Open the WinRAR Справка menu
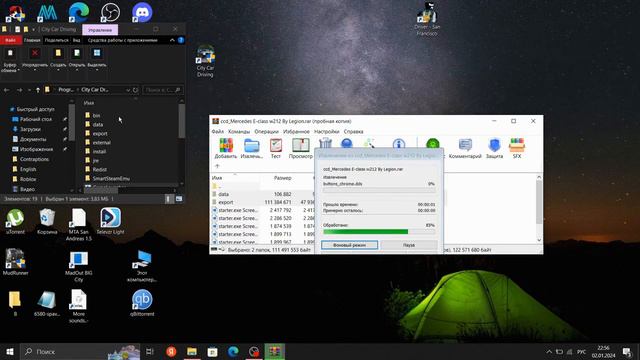640x360 pixels. [x=353, y=131]
